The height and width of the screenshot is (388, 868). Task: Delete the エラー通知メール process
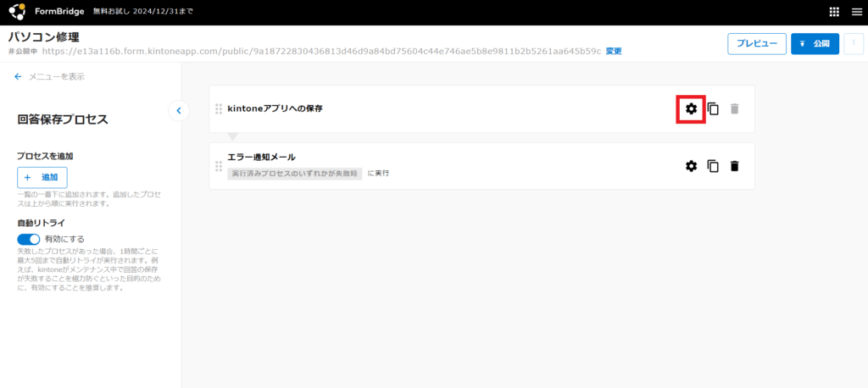(x=734, y=166)
